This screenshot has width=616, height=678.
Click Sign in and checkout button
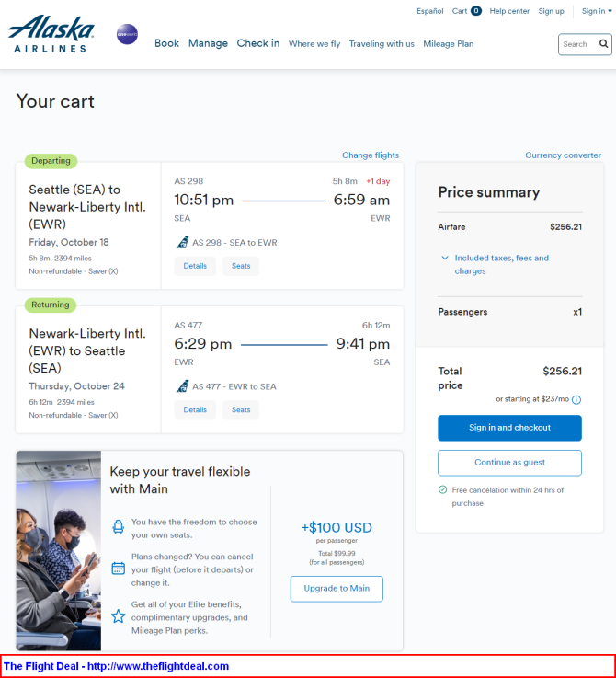509,428
